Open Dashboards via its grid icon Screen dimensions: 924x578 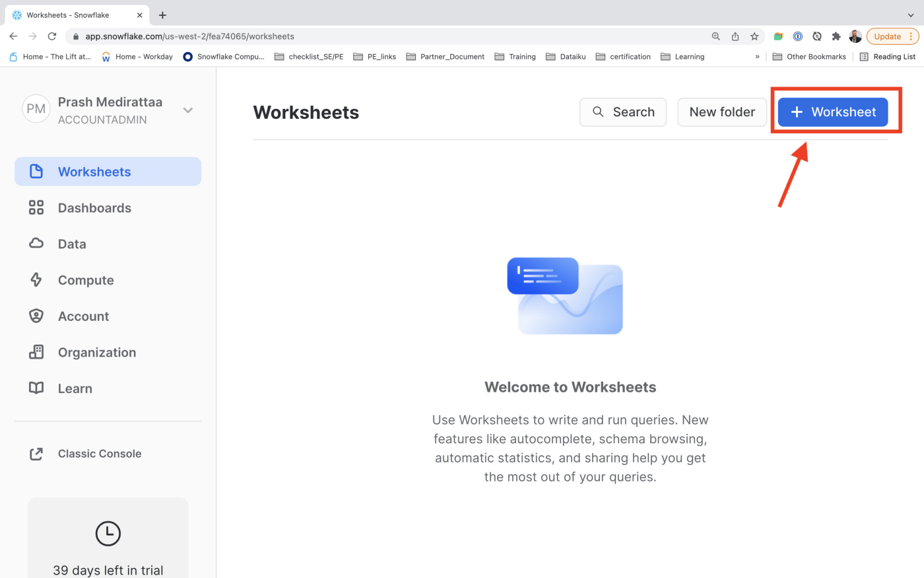pos(36,208)
